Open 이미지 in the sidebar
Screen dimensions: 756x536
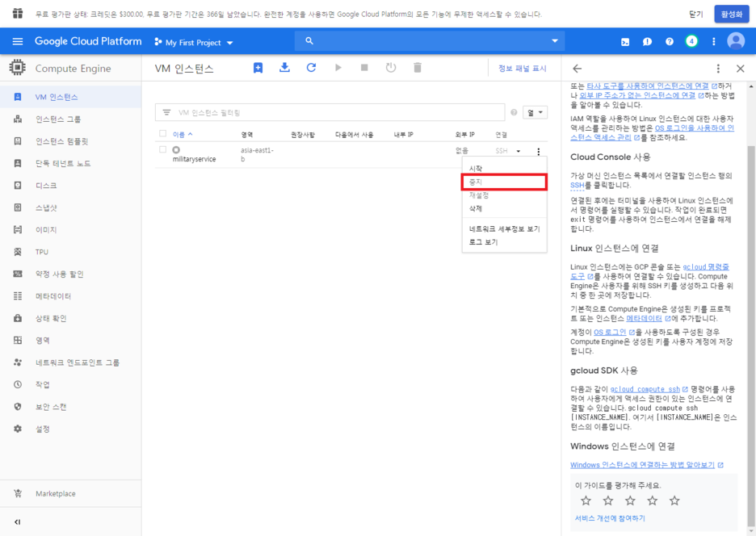(70, 230)
